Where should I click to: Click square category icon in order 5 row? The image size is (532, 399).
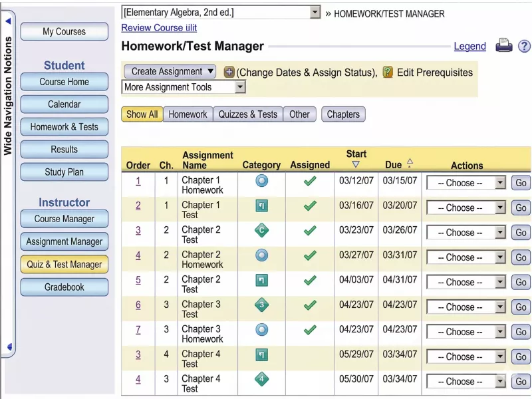click(x=261, y=280)
